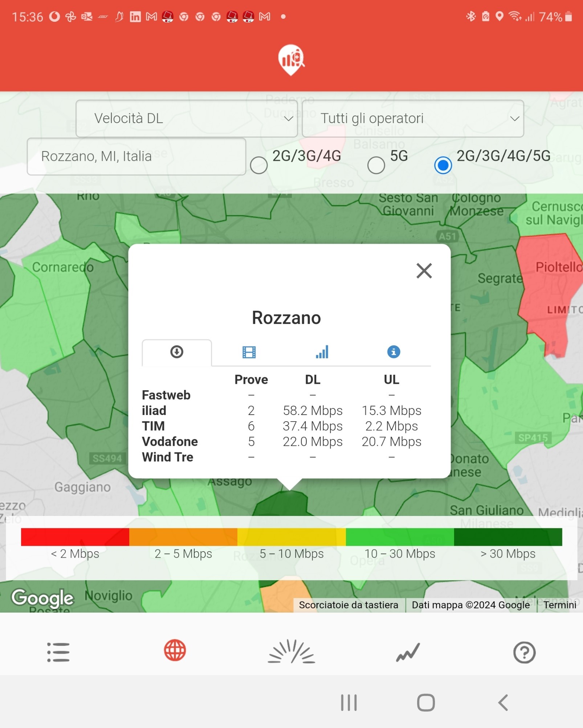
Task: Open the Tutti gli operatori dropdown
Action: pos(413,119)
